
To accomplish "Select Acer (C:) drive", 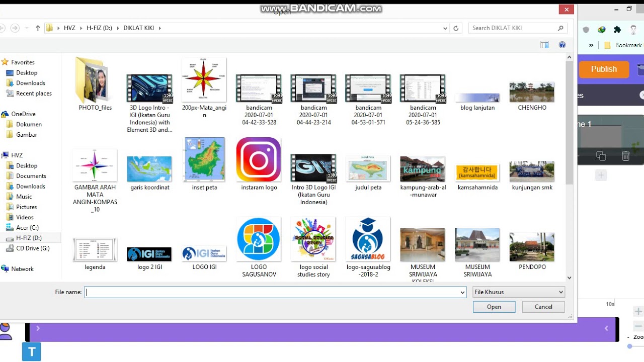I will (27, 228).
